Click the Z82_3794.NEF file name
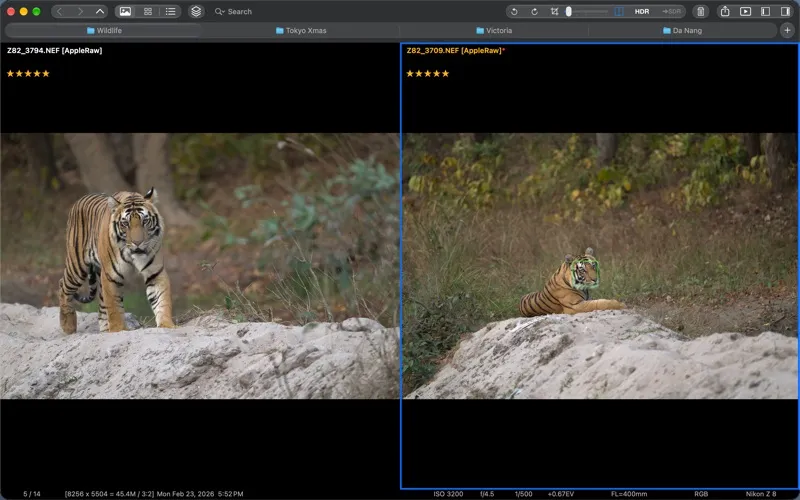The width and height of the screenshot is (800, 500). coord(55,51)
